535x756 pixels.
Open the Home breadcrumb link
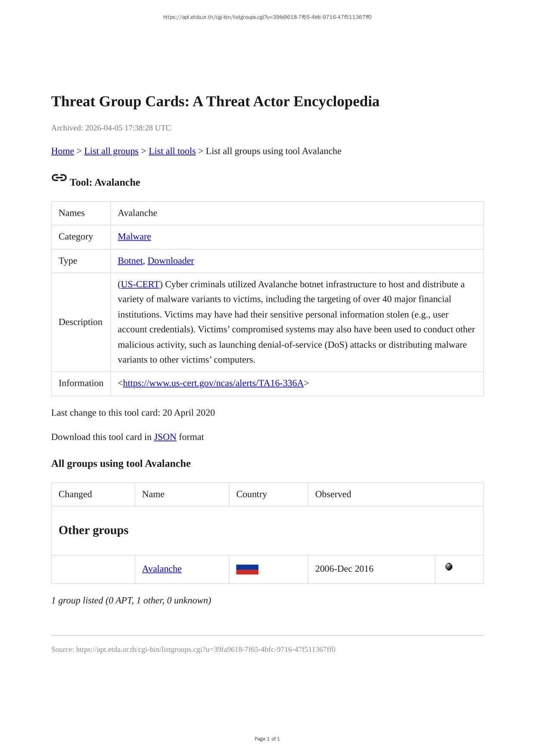coord(62,151)
